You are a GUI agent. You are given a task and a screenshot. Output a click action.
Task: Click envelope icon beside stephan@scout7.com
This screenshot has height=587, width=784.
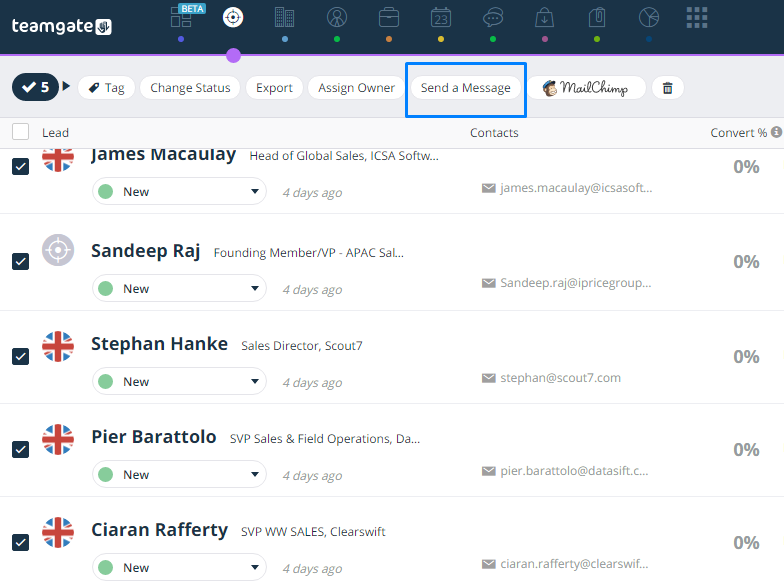pos(488,378)
